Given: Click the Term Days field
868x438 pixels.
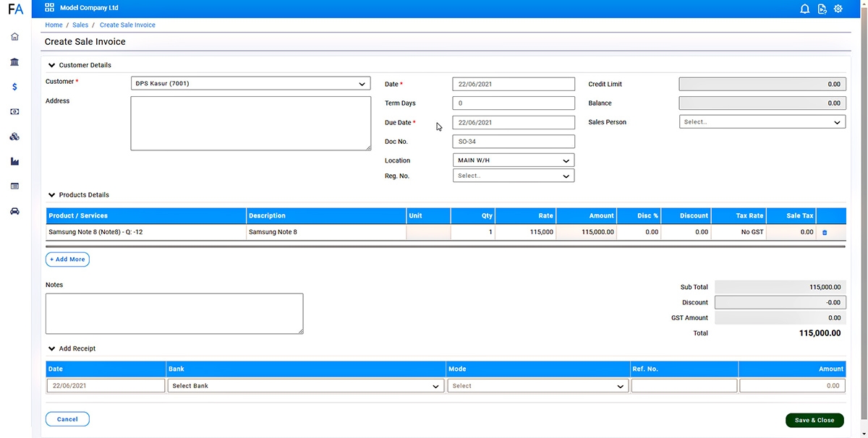Looking at the screenshot, I should pyautogui.click(x=514, y=103).
